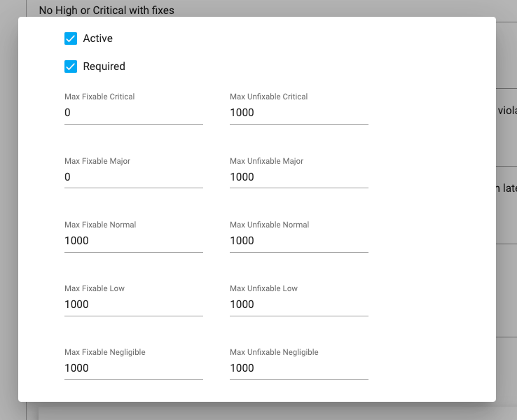The height and width of the screenshot is (420, 517).
Task: Select the Max Unfixable Critical value field
Action: coord(298,113)
